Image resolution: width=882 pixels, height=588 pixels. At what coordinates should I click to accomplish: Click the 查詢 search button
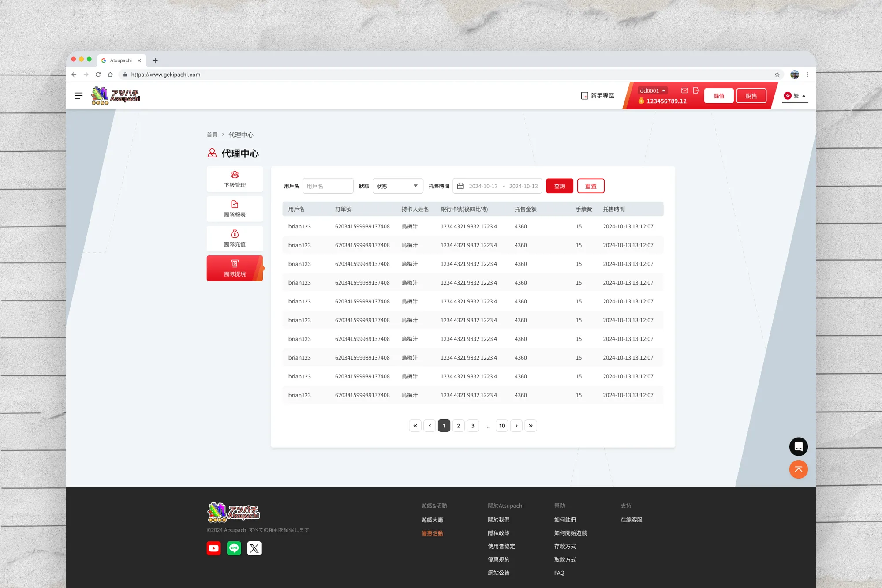560,186
